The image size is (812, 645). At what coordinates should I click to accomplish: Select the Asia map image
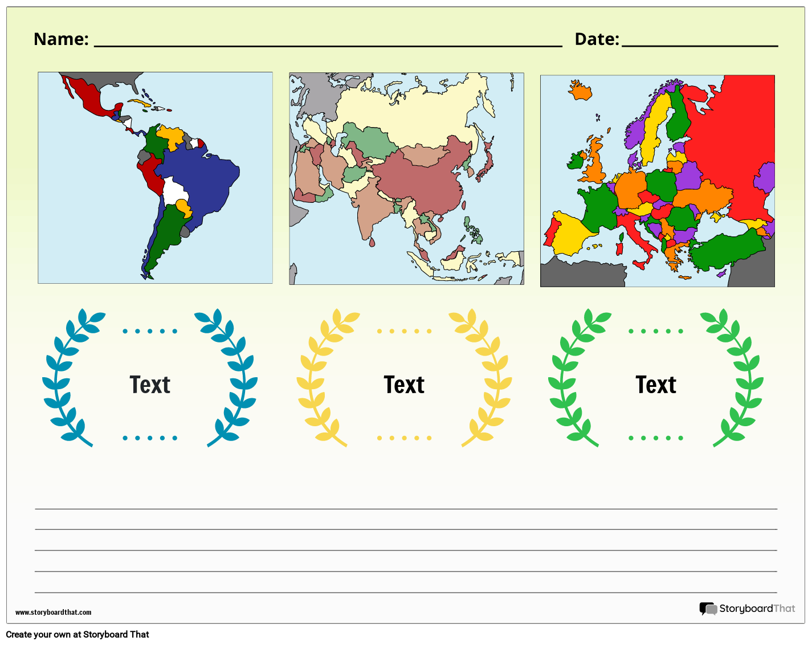406,177
